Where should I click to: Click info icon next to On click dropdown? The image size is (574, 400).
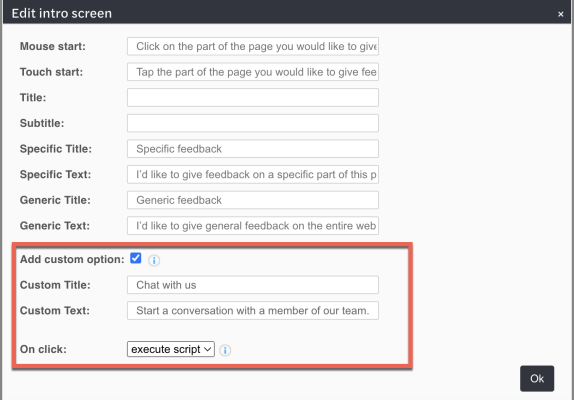tap(225, 350)
